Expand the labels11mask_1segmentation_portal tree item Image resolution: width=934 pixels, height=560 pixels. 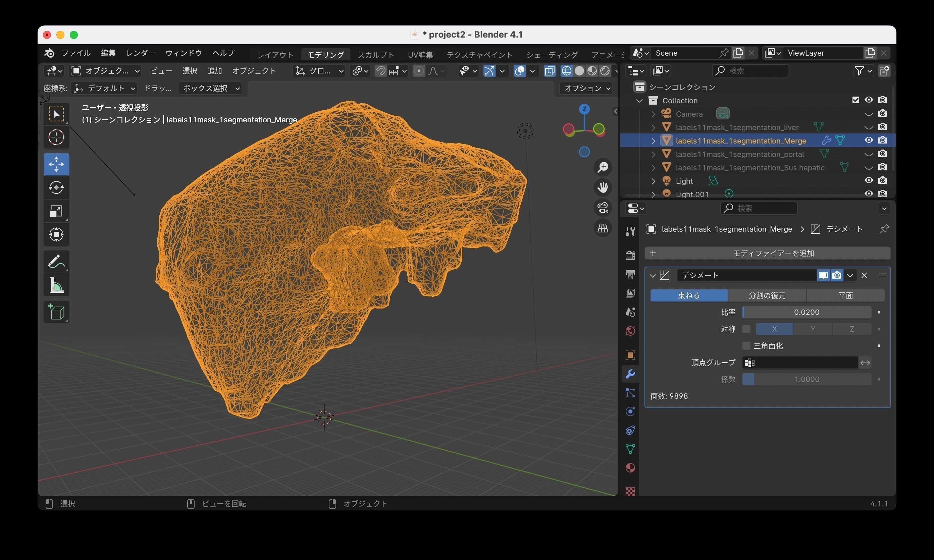653,154
